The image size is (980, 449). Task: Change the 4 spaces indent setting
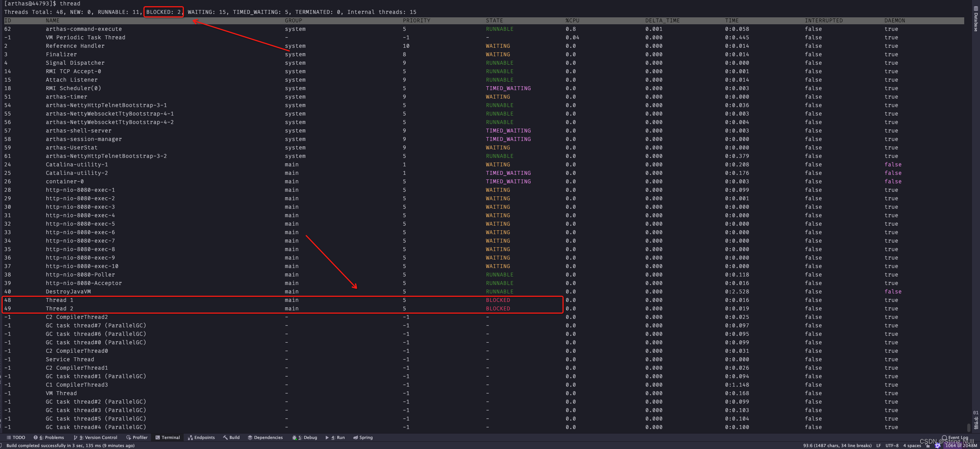912,446
